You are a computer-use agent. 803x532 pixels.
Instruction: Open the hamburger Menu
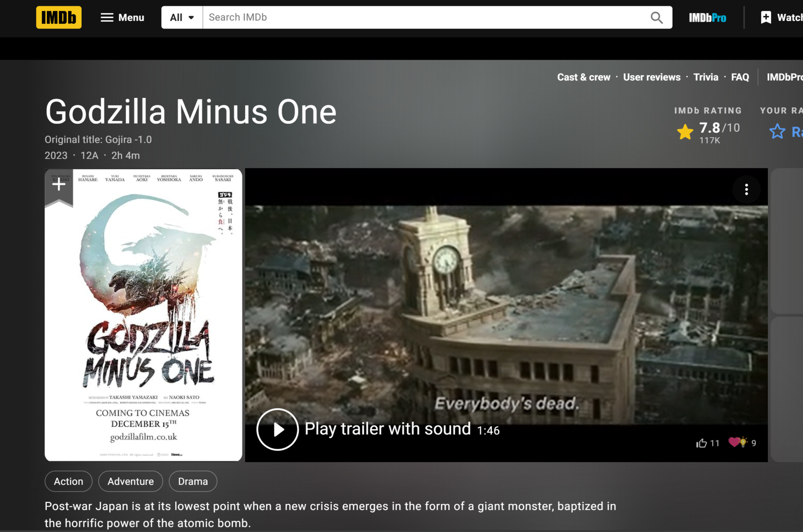click(x=122, y=18)
